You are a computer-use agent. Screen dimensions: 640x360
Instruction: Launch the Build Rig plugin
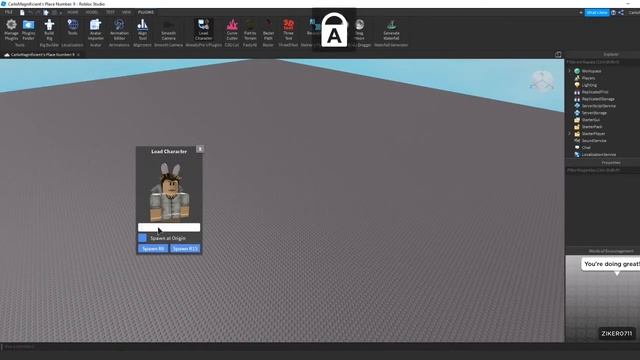coord(49,30)
